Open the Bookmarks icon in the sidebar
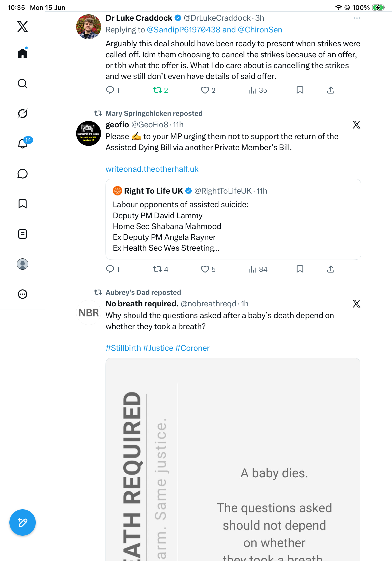 [x=23, y=204]
